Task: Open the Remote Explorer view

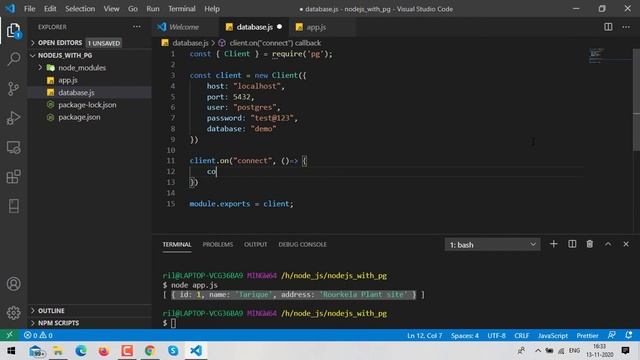Action: (x=13, y=147)
